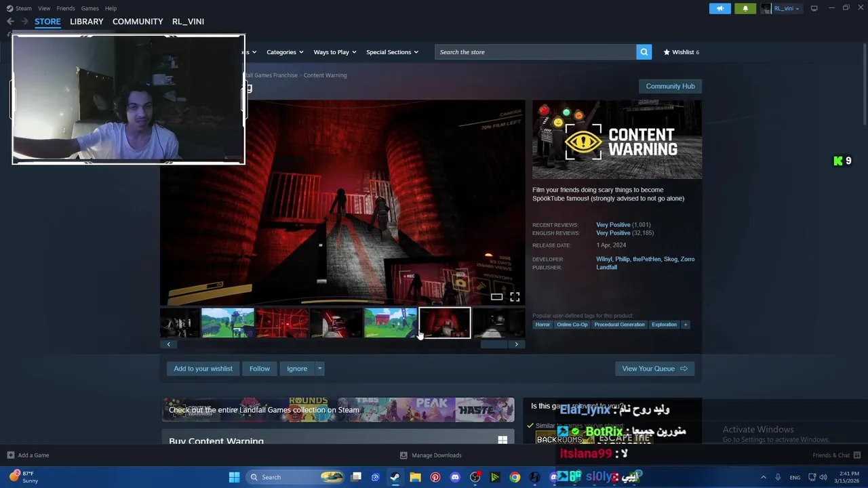Open Manage Downloads

[431, 455]
